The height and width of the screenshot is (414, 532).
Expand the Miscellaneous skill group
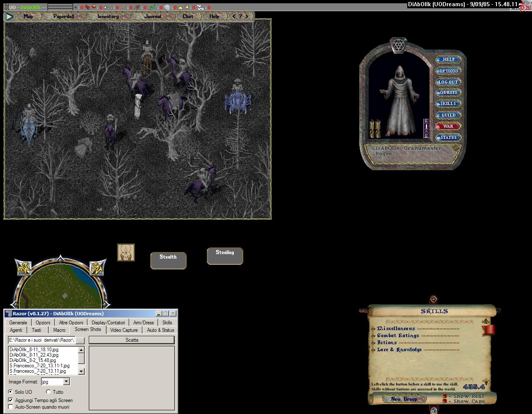point(374,329)
